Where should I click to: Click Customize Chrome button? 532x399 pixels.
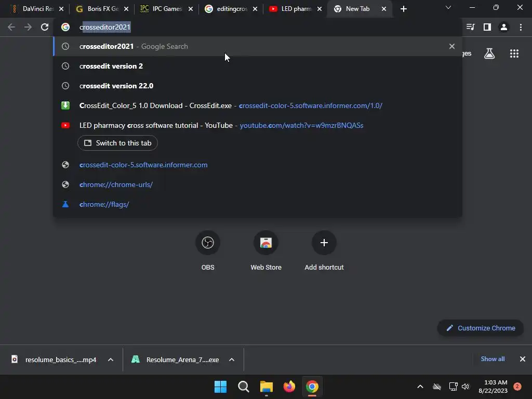point(481,328)
